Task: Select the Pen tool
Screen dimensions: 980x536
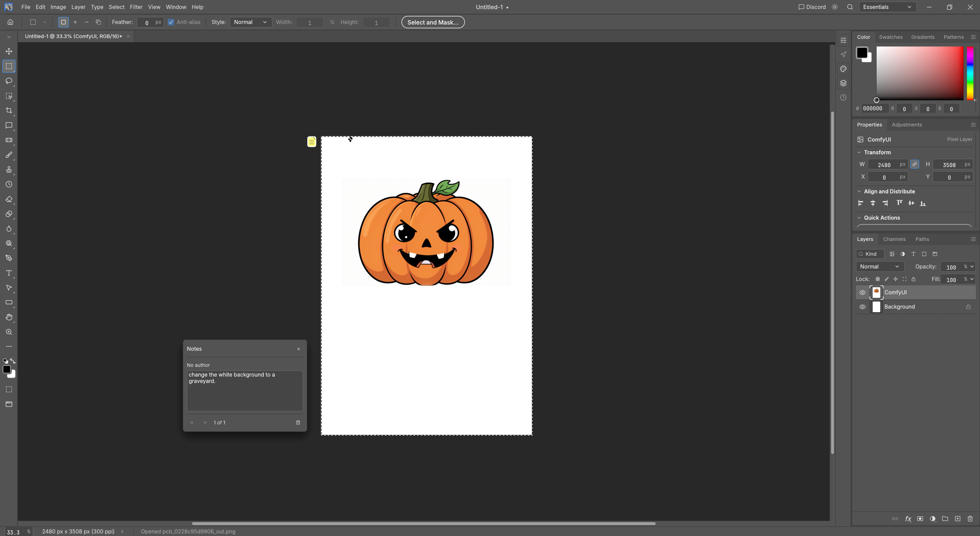Action: click(x=9, y=258)
